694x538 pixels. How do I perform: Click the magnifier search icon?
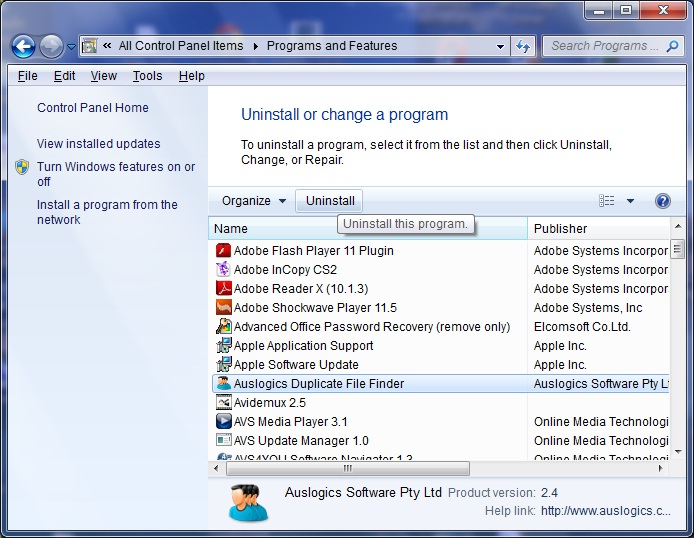tap(672, 46)
